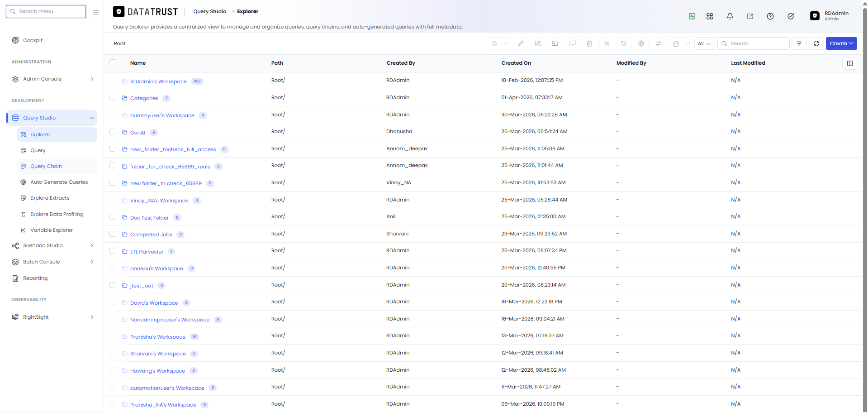Go to Query Chain menu item
Screen dimensions: 868x412
pos(46,166)
